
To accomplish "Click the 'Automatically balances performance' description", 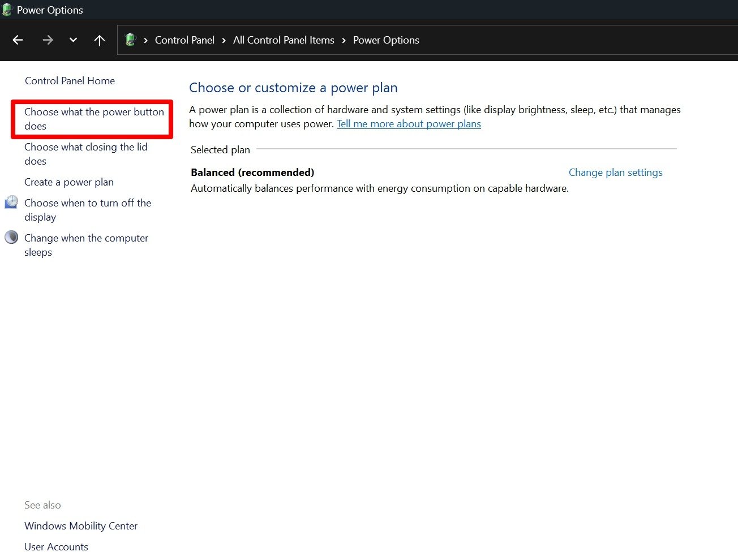I will 380,188.
